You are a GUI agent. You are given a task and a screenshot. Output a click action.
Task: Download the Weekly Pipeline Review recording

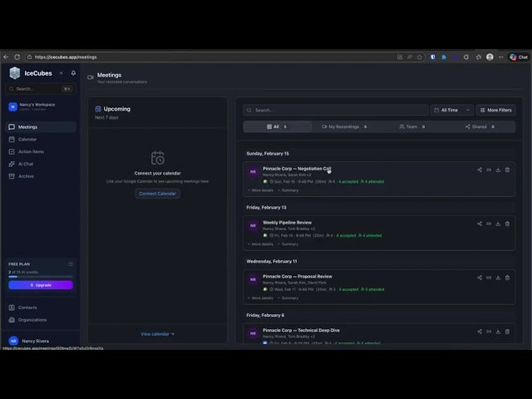pyautogui.click(x=498, y=224)
